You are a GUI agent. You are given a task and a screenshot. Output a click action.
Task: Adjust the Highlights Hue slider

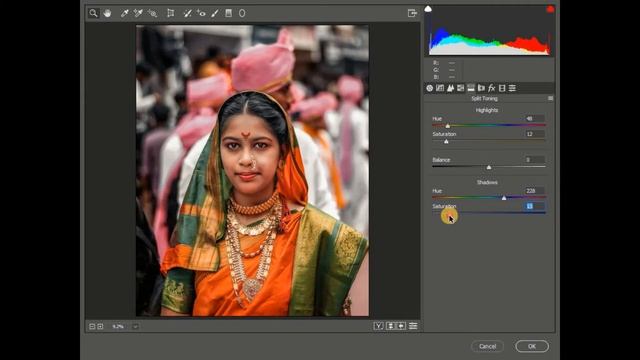click(448, 126)
